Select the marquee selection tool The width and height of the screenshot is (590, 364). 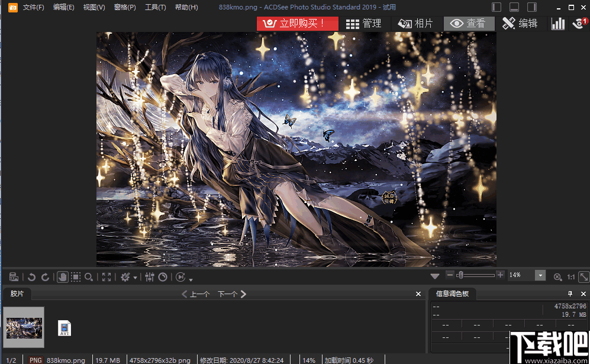click(x=77, y=277)
